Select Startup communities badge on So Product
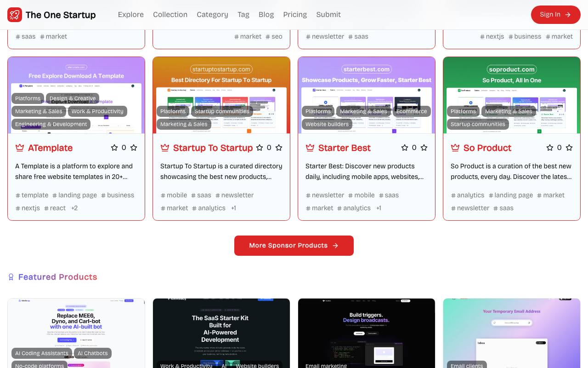This screenshot has height=368, width=588. 478,124
